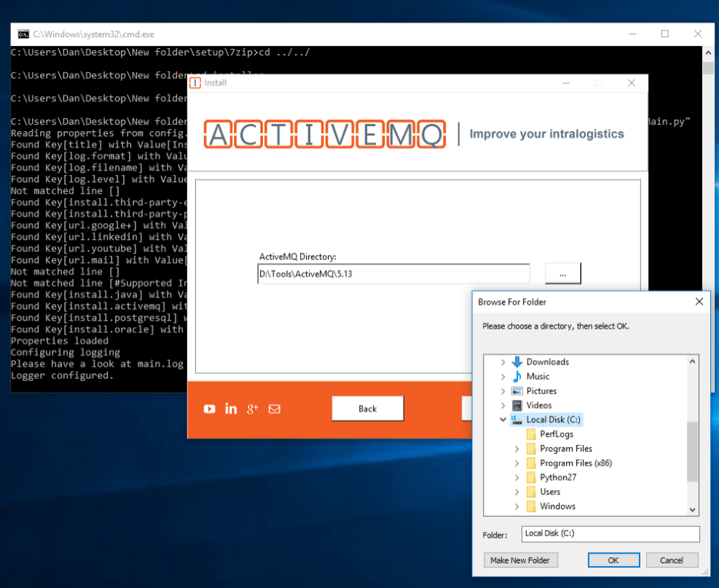Click the Windows folder icon
Screen dimensions: 719x588
pyautogui.click(x=531, y=506)
